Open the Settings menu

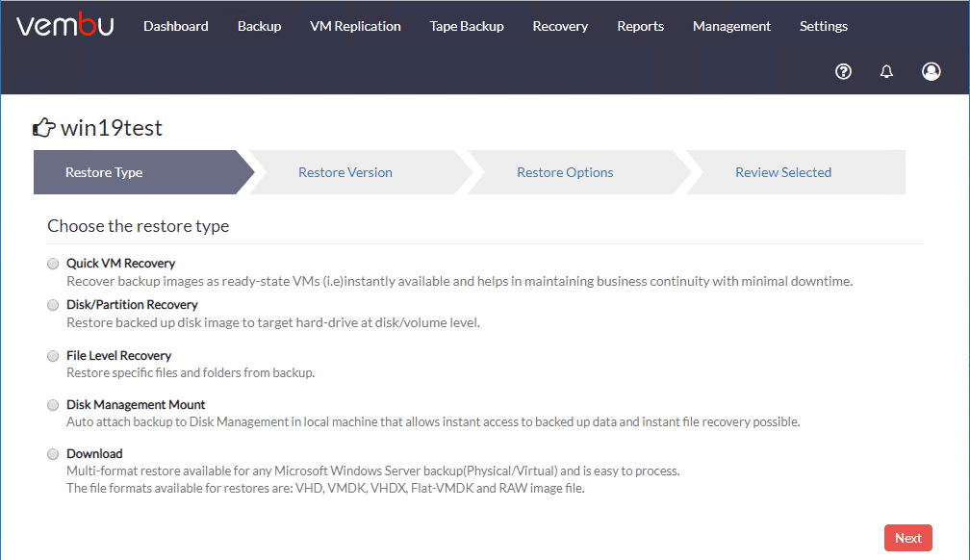[x=823, y=26]
